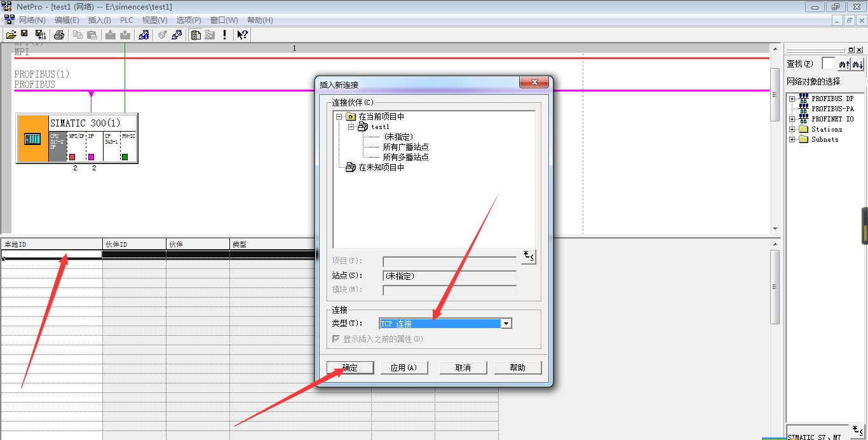This screenshot has width=868, height=440.
Task: Click the context help arrow icon
Action: [x=242, y=34]
